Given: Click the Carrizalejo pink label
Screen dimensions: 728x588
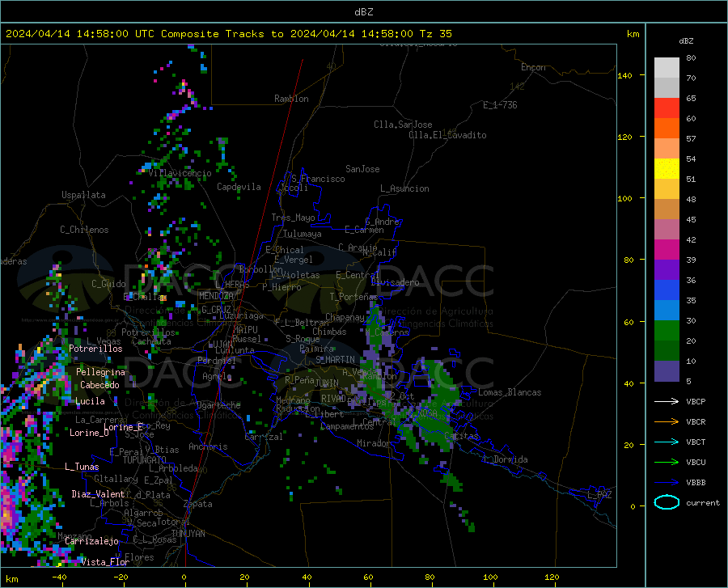Looking at the screenshot, I should (x=91, y=541).
